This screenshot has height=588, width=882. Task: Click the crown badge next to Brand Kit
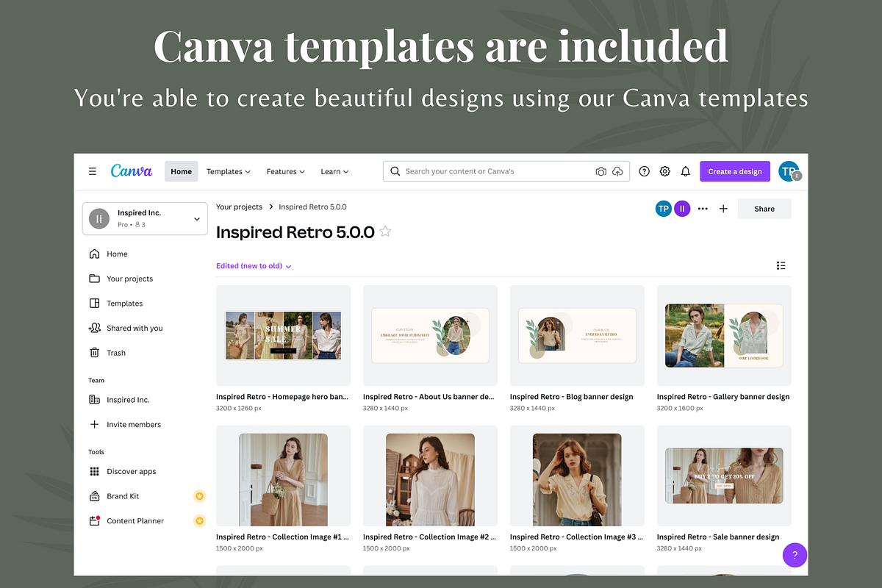coord(199,496)
